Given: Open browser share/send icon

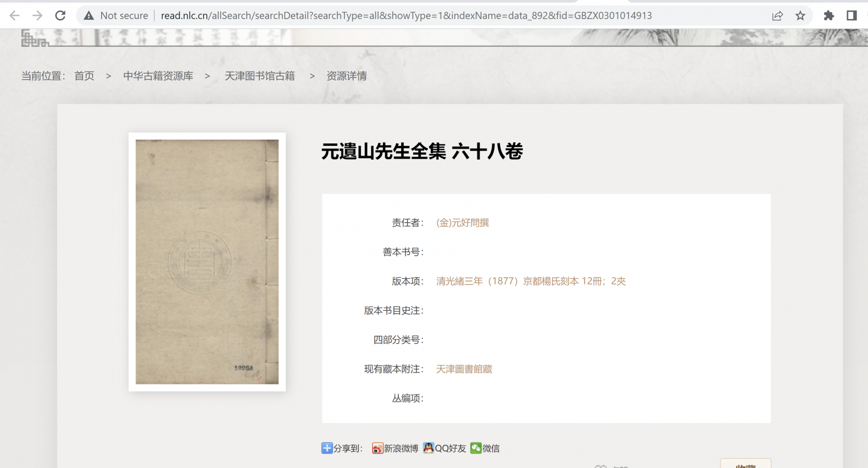Looking at the screenshot, I should pos(777,15).
